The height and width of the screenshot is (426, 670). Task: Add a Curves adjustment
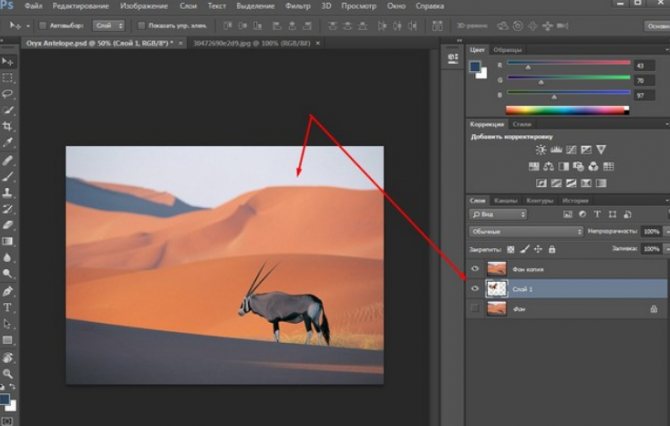[x=571, y=150]
